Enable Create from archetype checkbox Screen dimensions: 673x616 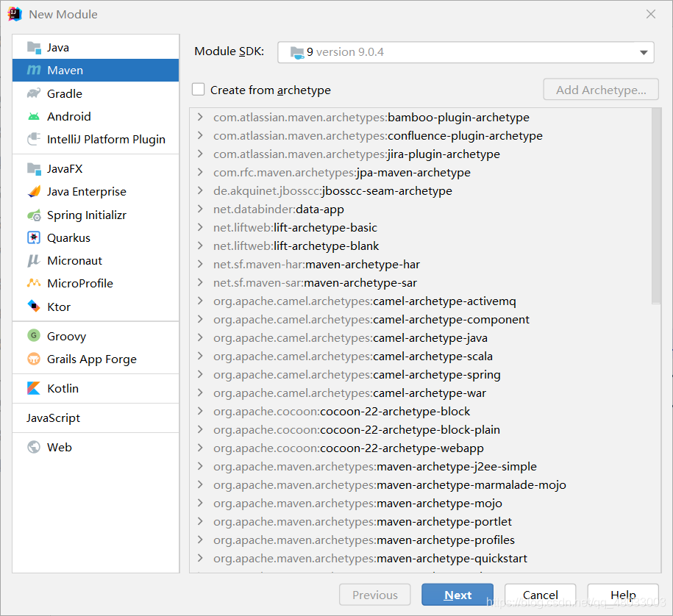[x=199, y=89]
